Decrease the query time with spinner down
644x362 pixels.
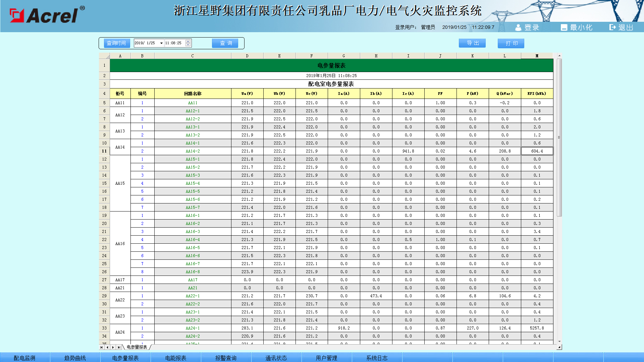click(188, 45)
